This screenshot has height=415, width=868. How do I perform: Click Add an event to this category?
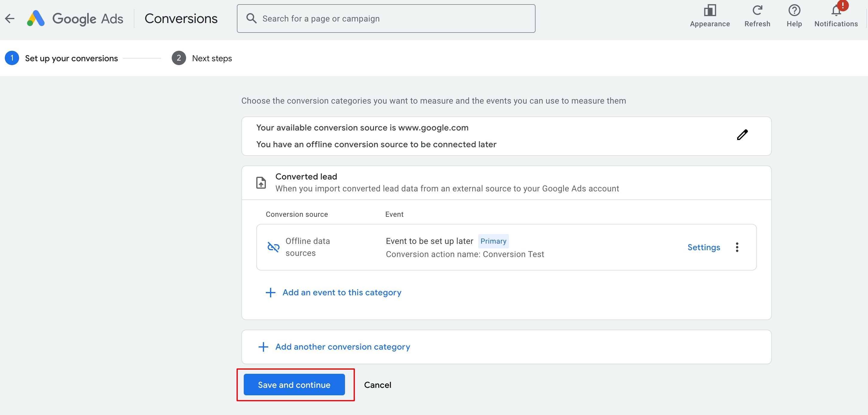pyautogui.click(x=342, y=292)
